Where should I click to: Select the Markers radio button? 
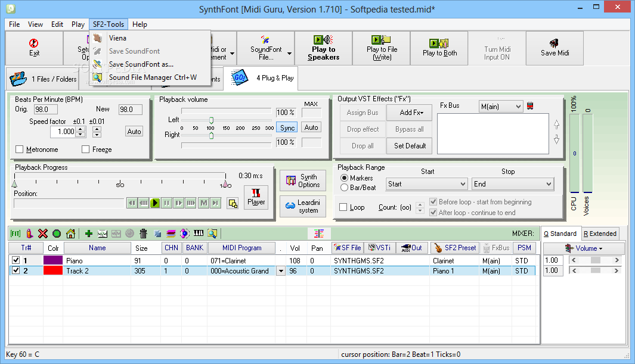(x=344, y=178)
